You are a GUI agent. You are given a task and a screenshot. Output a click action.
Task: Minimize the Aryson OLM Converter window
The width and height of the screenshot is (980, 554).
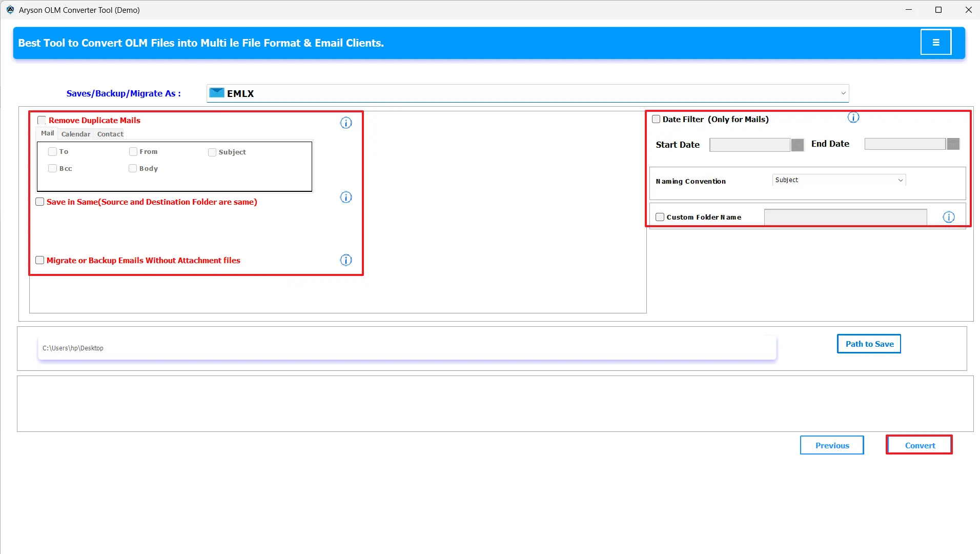point(909,10)
